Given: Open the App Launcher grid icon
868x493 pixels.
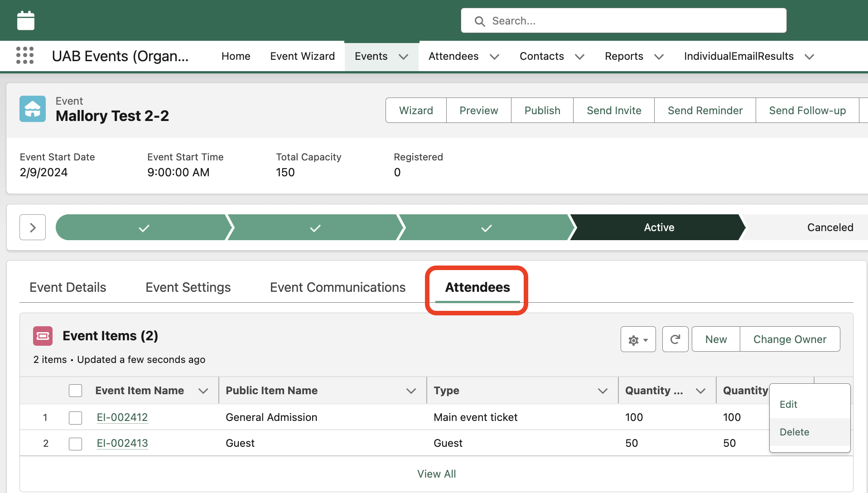Looking at the screenshot, I should pyautogui.click(x=25, y=55).
